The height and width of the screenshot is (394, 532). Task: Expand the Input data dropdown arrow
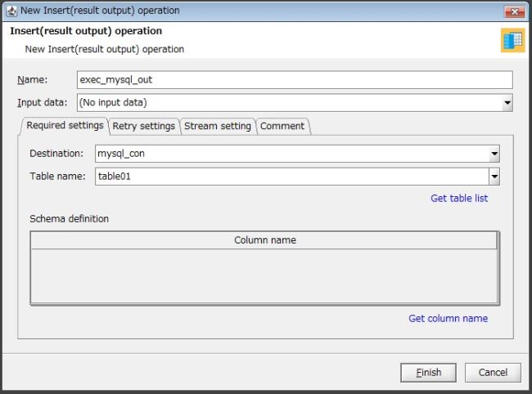pyautogui.click(x=507, y=103)
